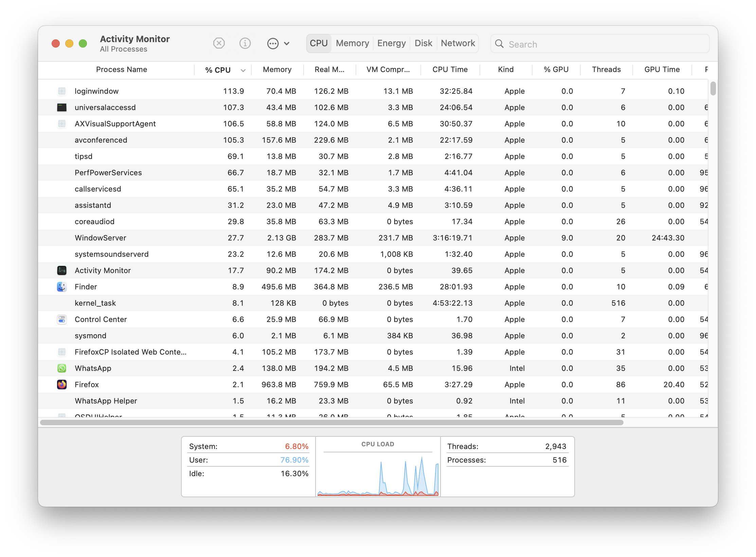Select the WindowServer process row
756x557 pixels.
101,238
